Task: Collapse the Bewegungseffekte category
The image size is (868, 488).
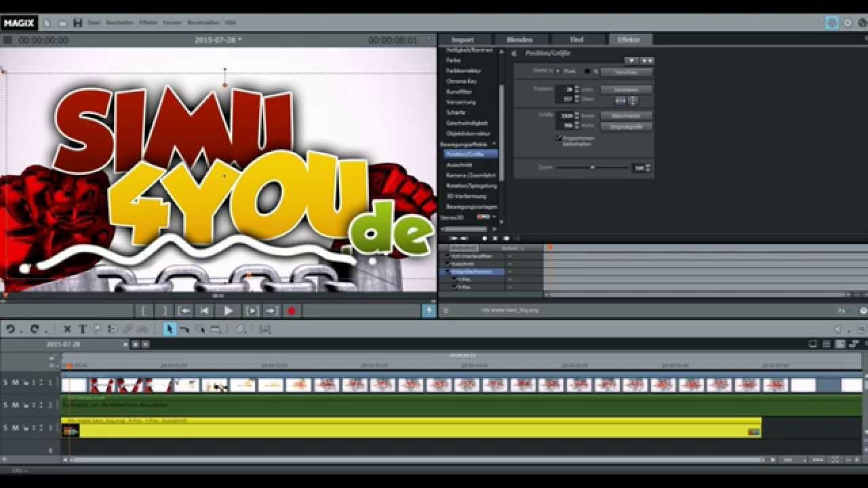Action: 494,144
